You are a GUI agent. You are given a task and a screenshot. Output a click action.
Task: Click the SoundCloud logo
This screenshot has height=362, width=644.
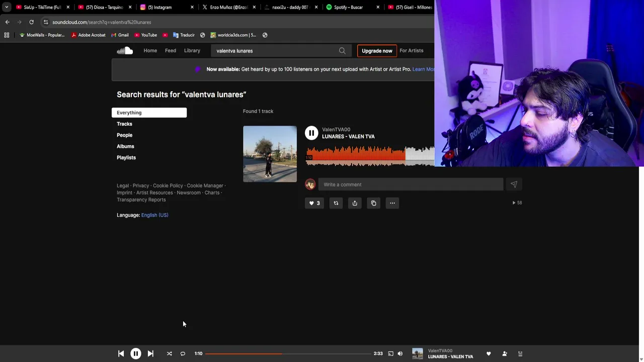click(125, 50)
